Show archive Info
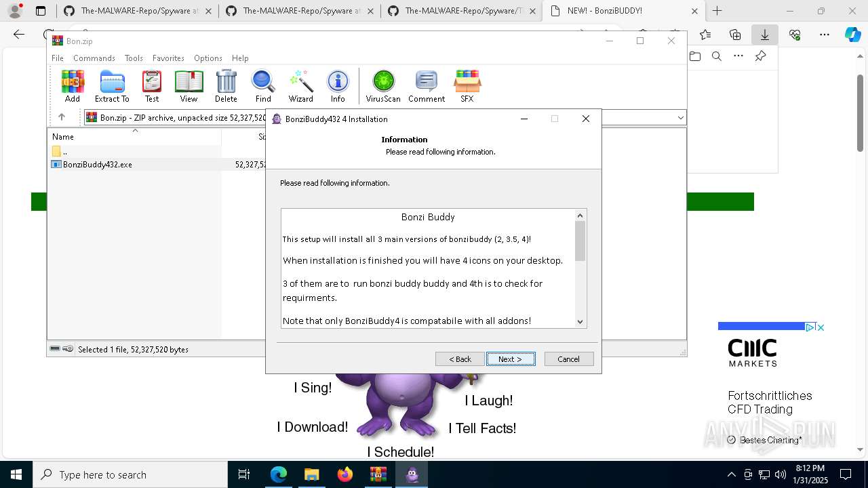This screenshot has width=868, height=488. (338, 86)
